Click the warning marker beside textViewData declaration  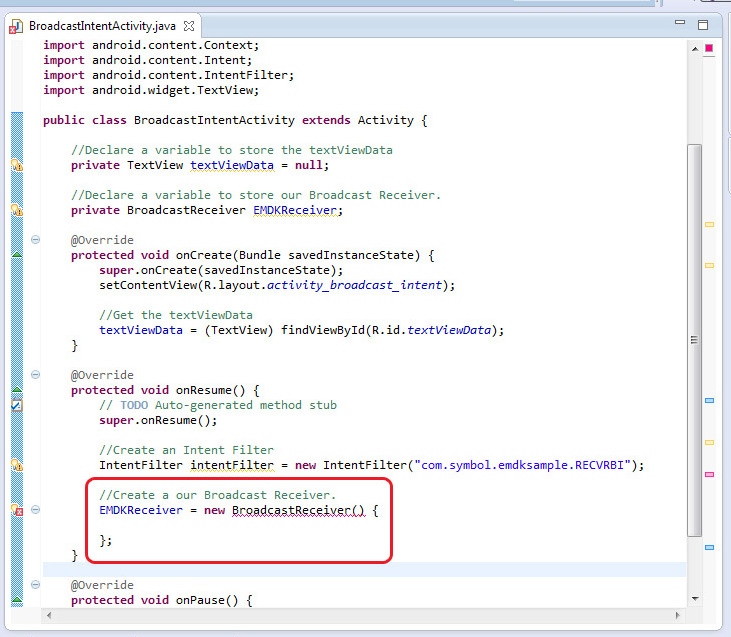click(x=16, y=165)
